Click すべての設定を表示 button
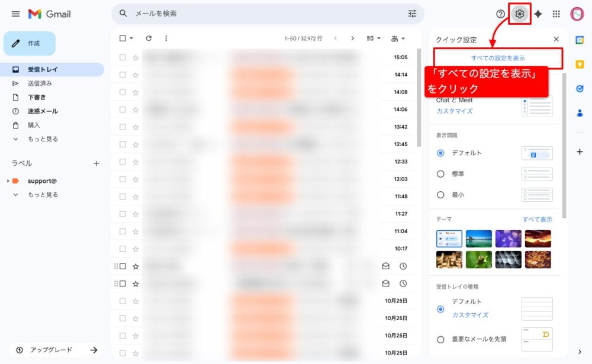592x364 pixels. [x=498, y=58]
